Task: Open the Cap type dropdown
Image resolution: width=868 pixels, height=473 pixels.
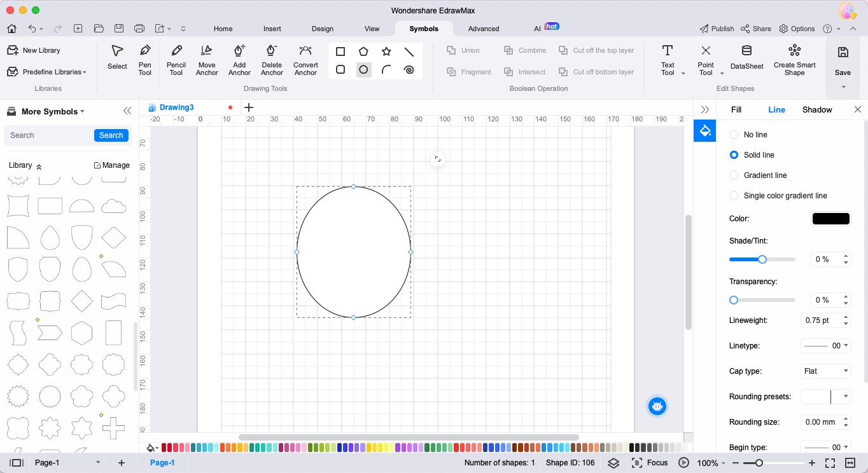Action: [826, 371]
